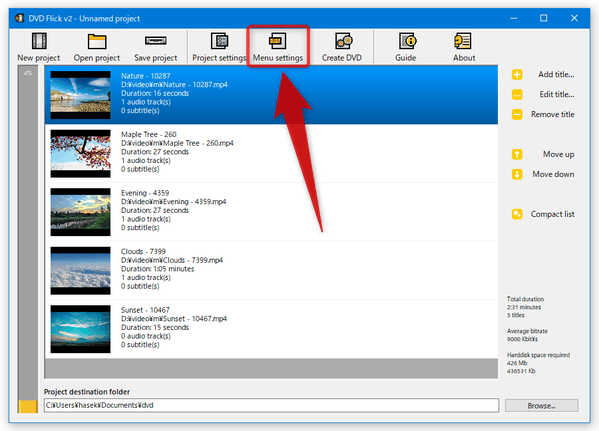Screen dimensions: 599x431
Task: Click the text "Sunset - 10467"
Action: (x=145, y=310)
